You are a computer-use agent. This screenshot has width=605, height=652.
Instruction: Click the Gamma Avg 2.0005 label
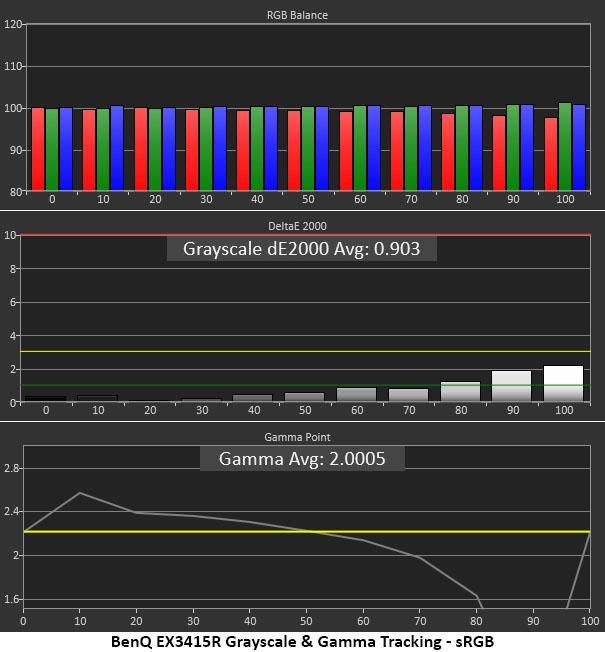coord(302,459)
